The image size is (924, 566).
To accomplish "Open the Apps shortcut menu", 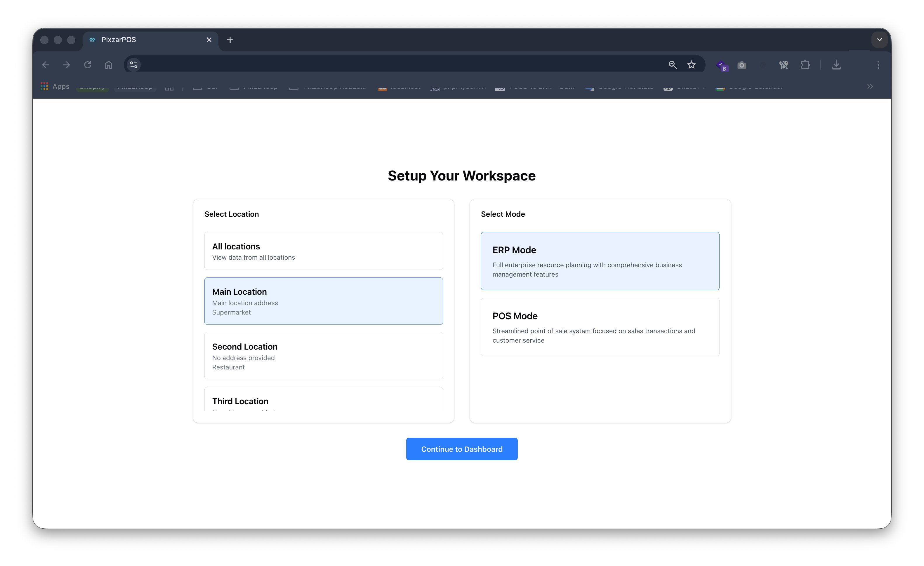I will [54, 86].
